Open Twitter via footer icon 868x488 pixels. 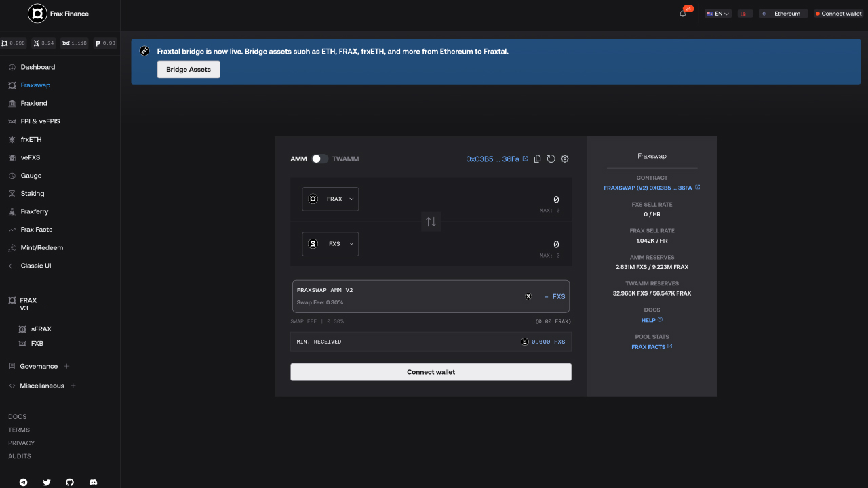coord(47,482)
